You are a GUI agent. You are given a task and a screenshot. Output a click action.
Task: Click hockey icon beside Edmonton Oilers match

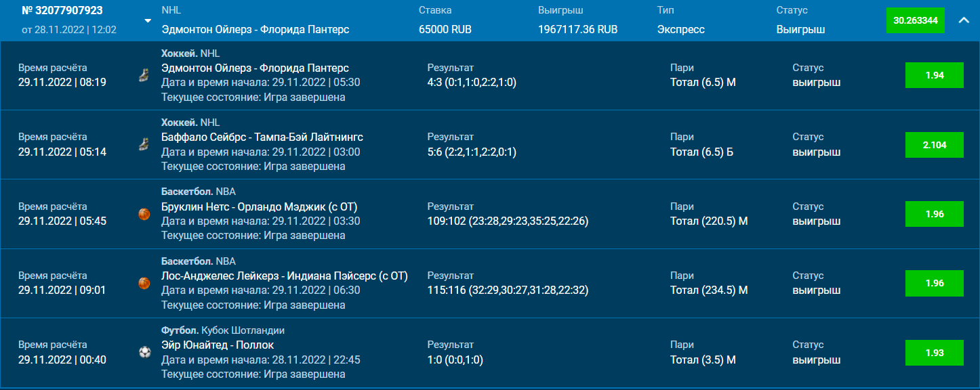click(x=144, y=76)
